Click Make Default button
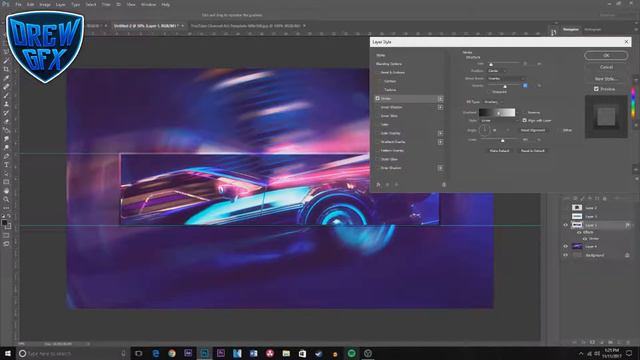The image size is (640, 360). tap(499, 151)
